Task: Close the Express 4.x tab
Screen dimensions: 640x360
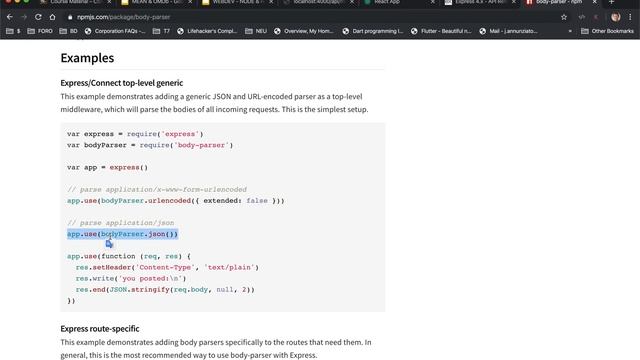Action: click(x=513, y=2)
